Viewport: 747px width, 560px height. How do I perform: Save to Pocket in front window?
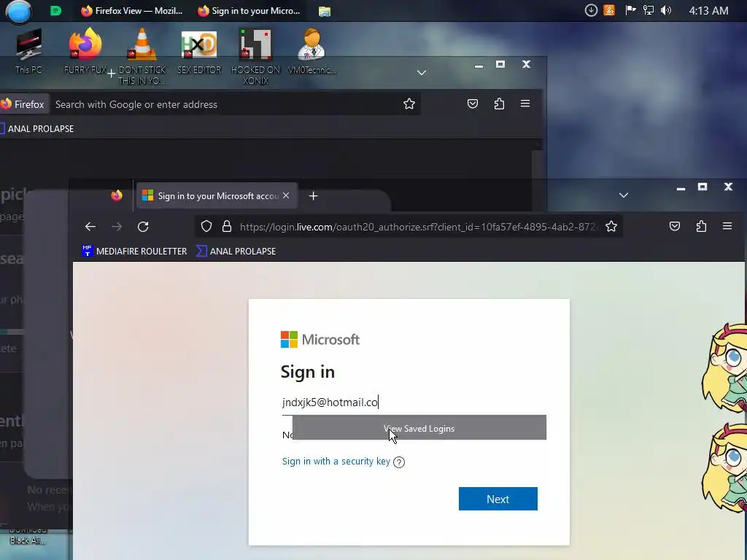point(675,227)
